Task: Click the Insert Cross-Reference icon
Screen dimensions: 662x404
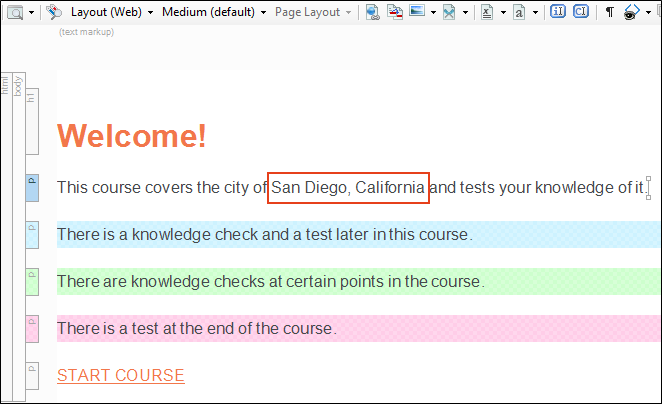Action: click(395, 12)
